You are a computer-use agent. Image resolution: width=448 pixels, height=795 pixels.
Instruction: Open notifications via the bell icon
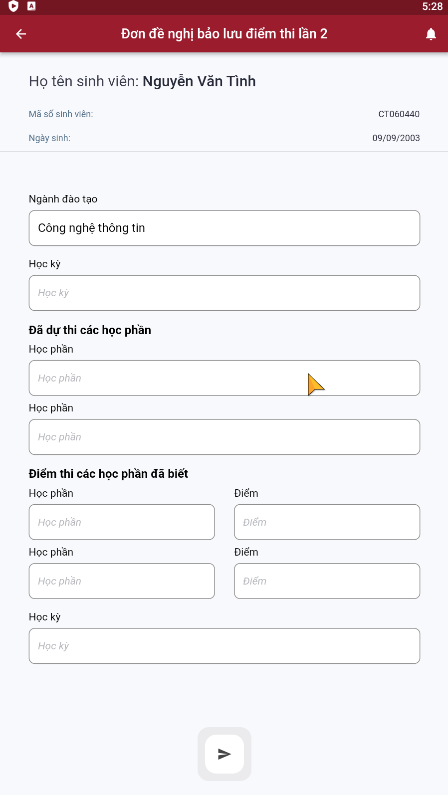(430, 34)
